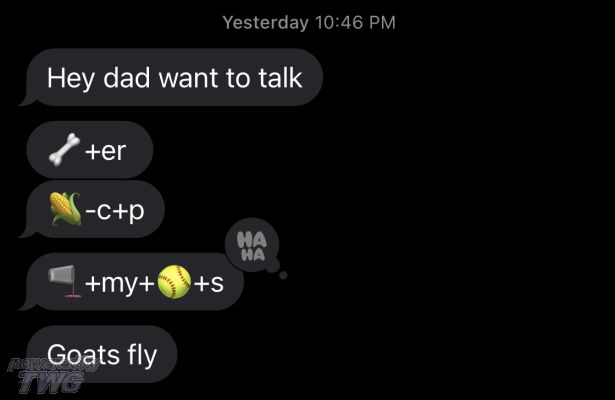The height and width of the screenshot is (400, 615).
Task: Click the '+s' text after softball
Action: click(209, 284)
